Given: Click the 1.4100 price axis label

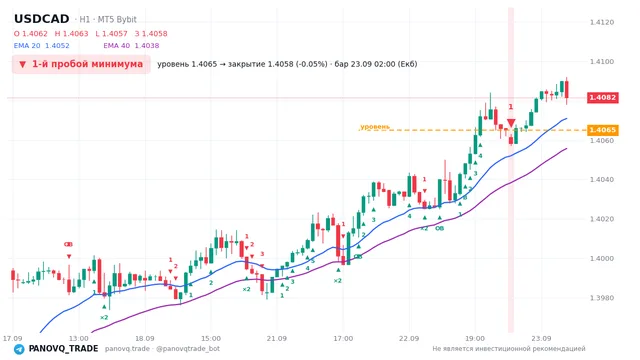Looking at the screenshot, I should tap(602, 62).
